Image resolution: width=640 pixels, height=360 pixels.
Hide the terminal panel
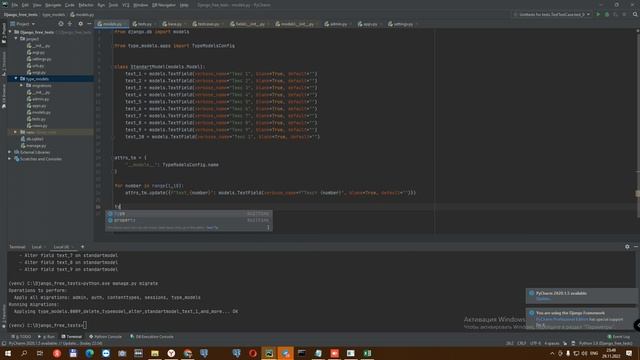click(x=636, y=247)
